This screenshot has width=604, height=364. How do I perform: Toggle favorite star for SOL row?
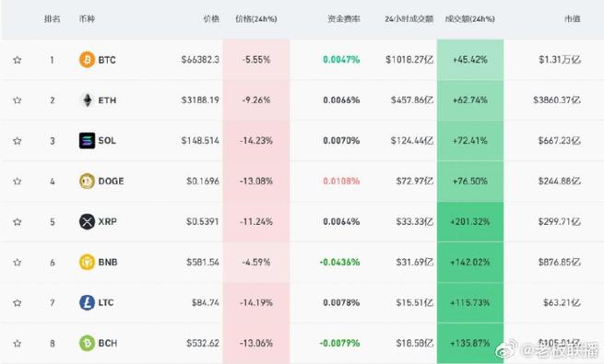17,140
